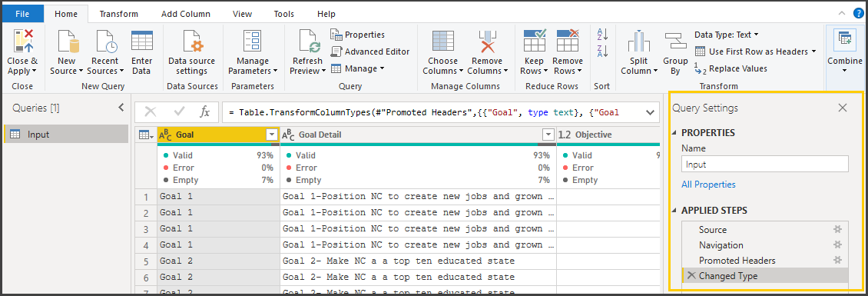
Task: Click the query Name input field
Action: coord(765,164)
